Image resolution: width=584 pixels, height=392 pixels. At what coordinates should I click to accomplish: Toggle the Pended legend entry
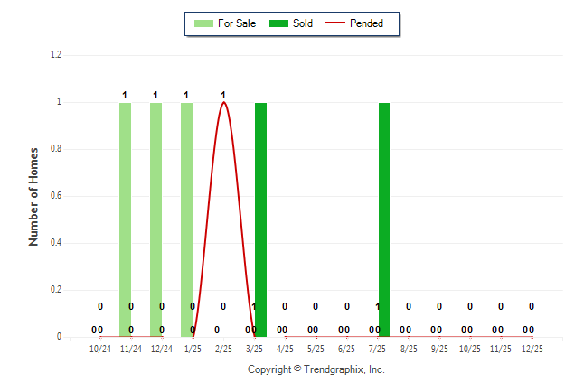(366, 23)
